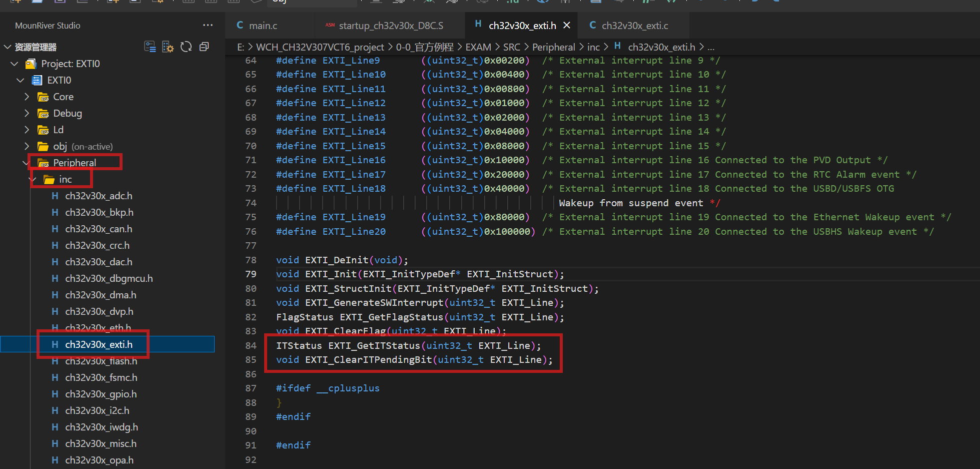Click the H icon beside ch32v30x_crc.h
The height and width of the screenshot is (469, 980).
[x=55, y=245]
